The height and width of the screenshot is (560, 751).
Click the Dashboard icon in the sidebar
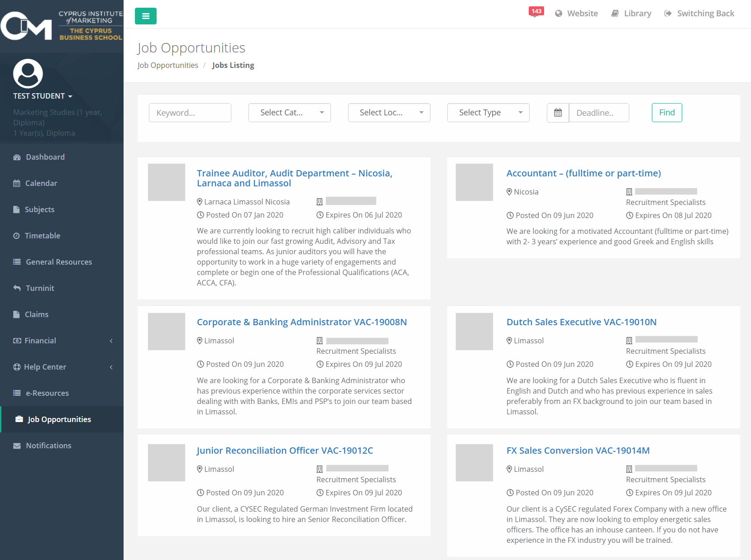pos(17,157)
